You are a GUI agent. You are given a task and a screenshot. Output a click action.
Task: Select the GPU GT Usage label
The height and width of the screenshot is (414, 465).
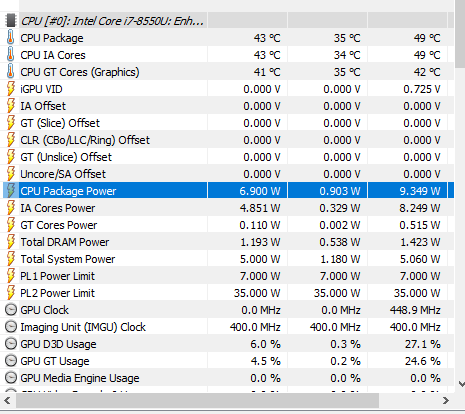click(55, 361)
